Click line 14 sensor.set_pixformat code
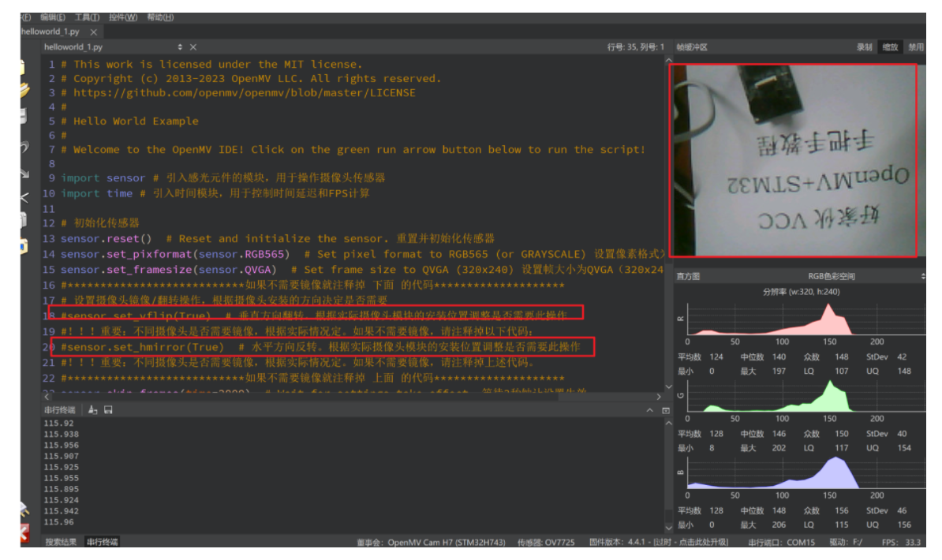The width and height of the screenshot is (942, 560). coord(175,254)
